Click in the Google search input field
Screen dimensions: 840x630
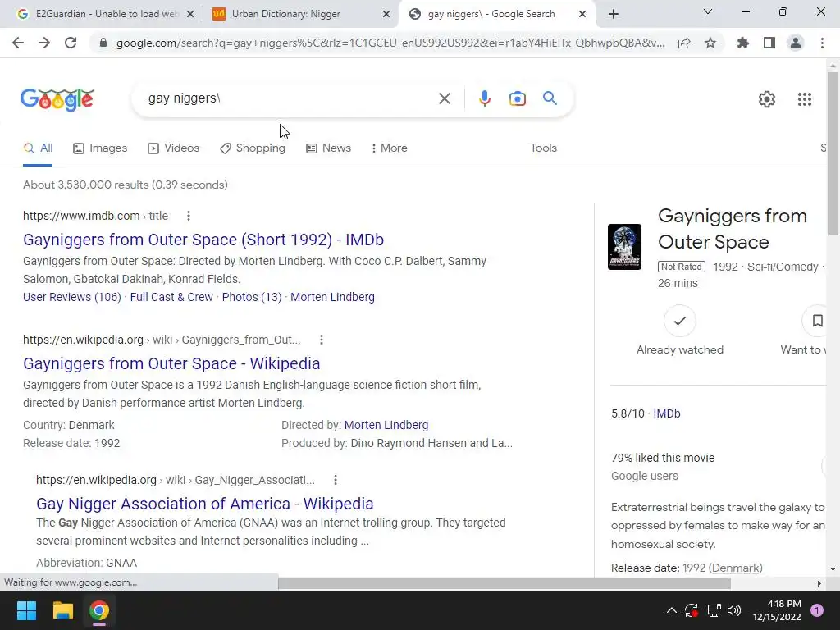290,98
